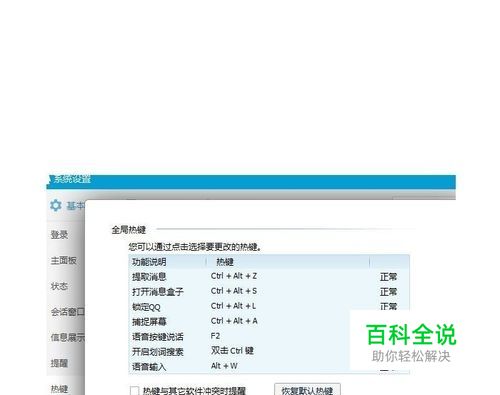The width and height of the screenshot is (500, 395).
Task: Click the 双击 Ctrl 键 hotkey cell
Action: click(x=232, y=351)
